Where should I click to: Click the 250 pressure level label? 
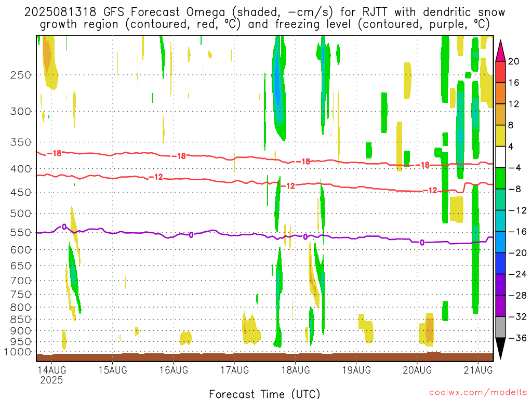click(21, 75)
